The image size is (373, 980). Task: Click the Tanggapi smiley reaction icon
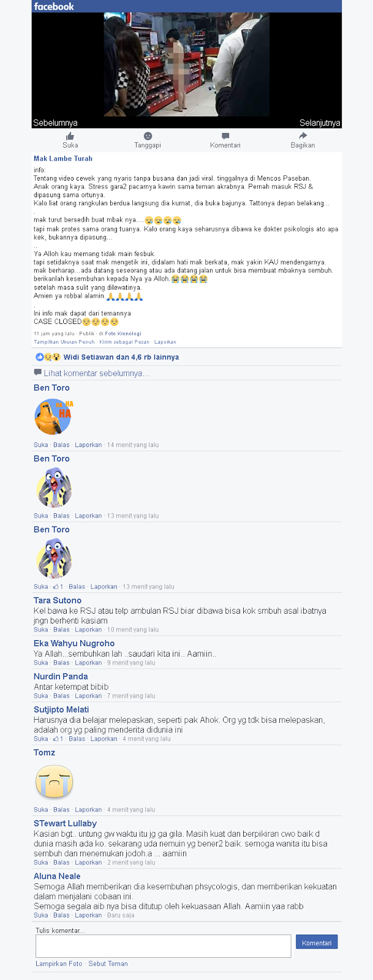click(x=148, y=136)
